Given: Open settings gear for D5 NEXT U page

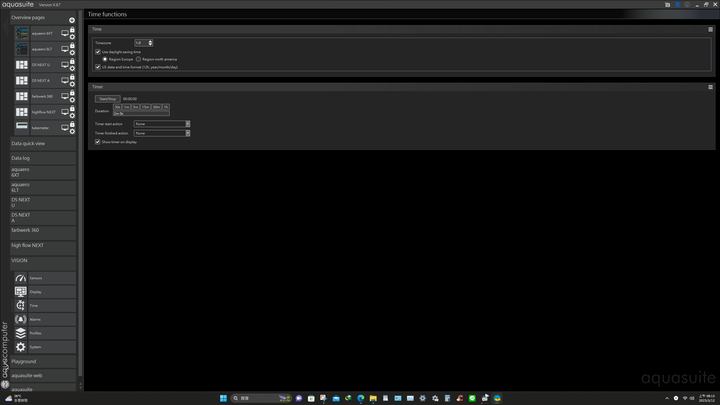Looking at the screenshot, I should point(72,68).
